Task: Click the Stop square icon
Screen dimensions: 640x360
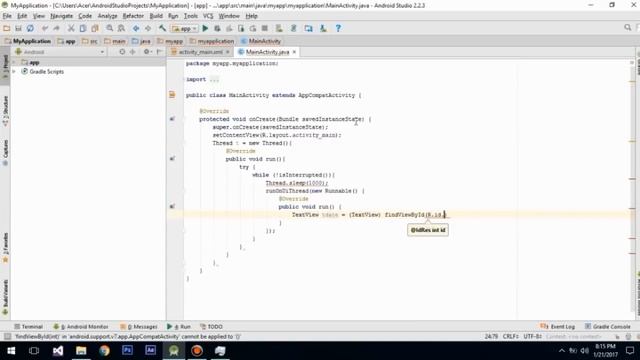Action: point(264,28)
